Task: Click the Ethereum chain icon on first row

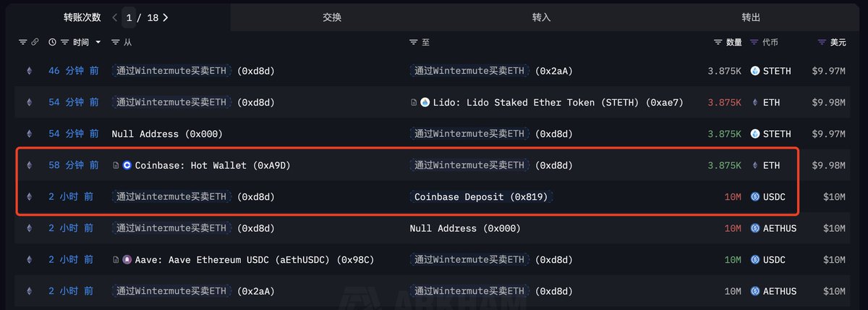Action: tap(30, 71)
